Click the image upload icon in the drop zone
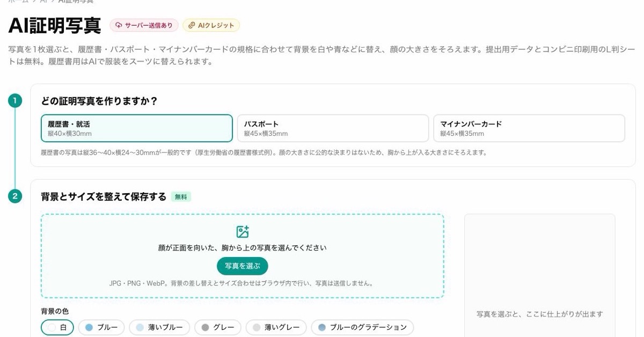644x337 pixels. pyautogui.click(x=243, y=232)
